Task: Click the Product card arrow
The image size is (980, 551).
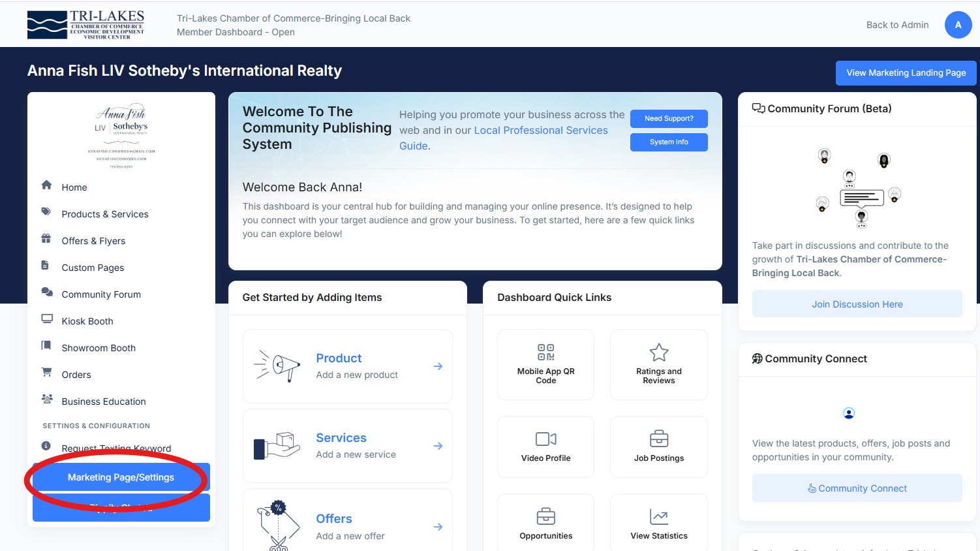Action: pyautogui.click(x=438, y=366)
